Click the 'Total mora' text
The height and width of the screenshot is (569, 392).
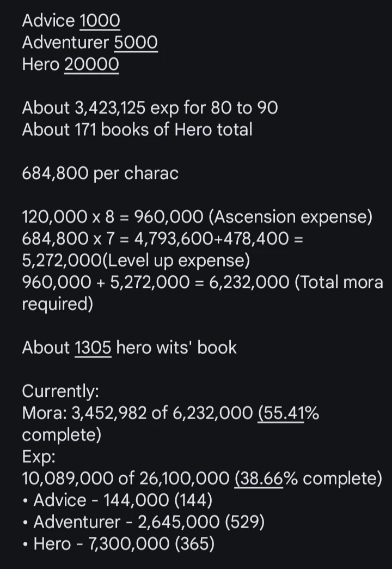tap(339, 282)
